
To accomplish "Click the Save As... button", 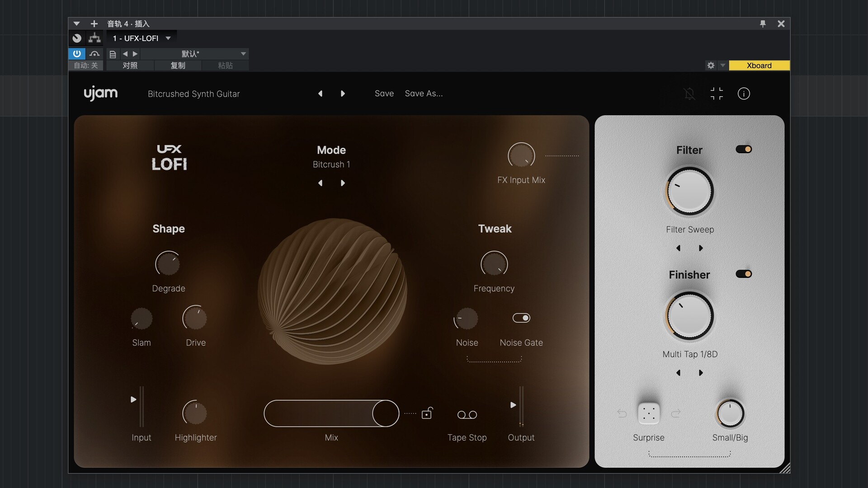I will click(x=424, y=94).
